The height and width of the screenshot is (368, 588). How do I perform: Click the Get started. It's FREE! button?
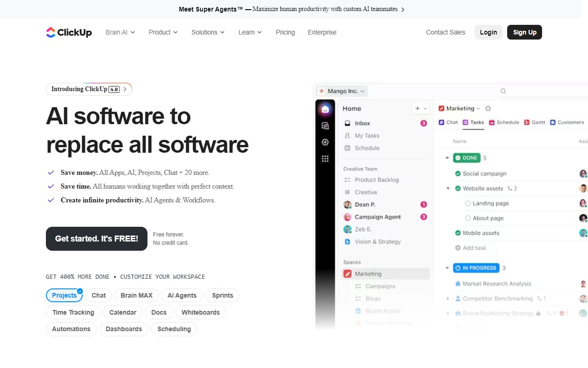tap(96, 239)
